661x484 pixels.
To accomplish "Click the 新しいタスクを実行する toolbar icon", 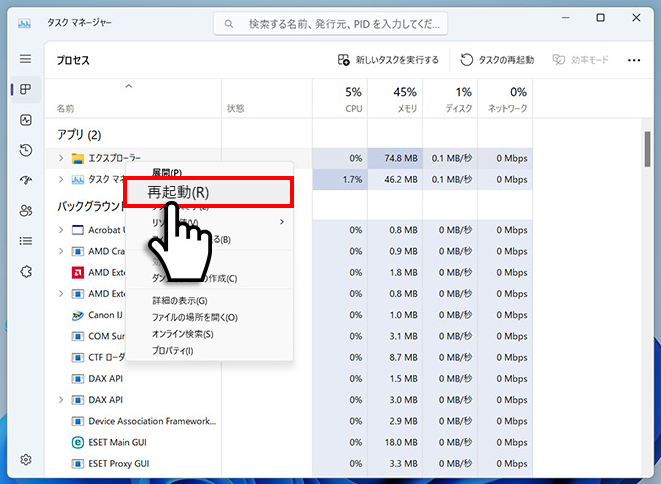I will [344, 59].
